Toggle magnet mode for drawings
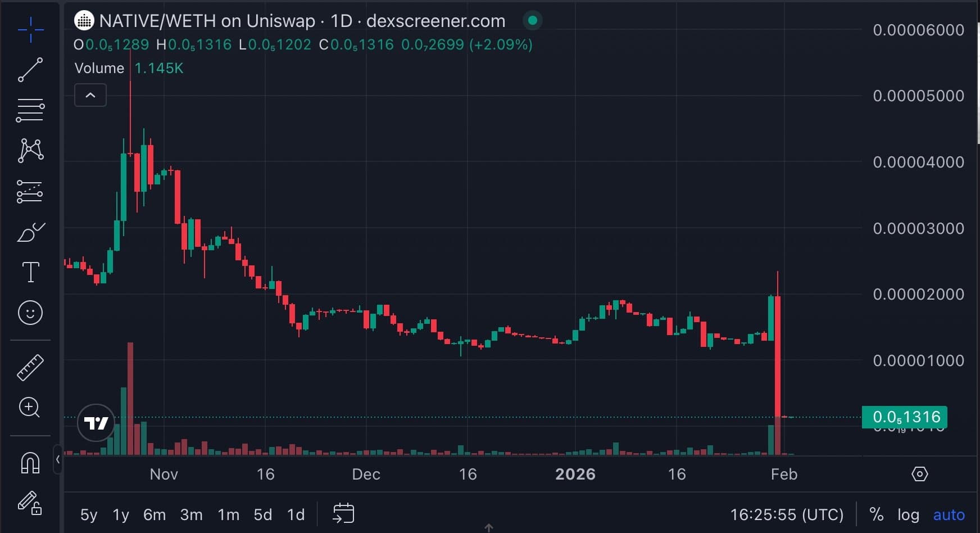Image resolution: width=980 pixels, height=533 pixels. (x=30, y=463)
